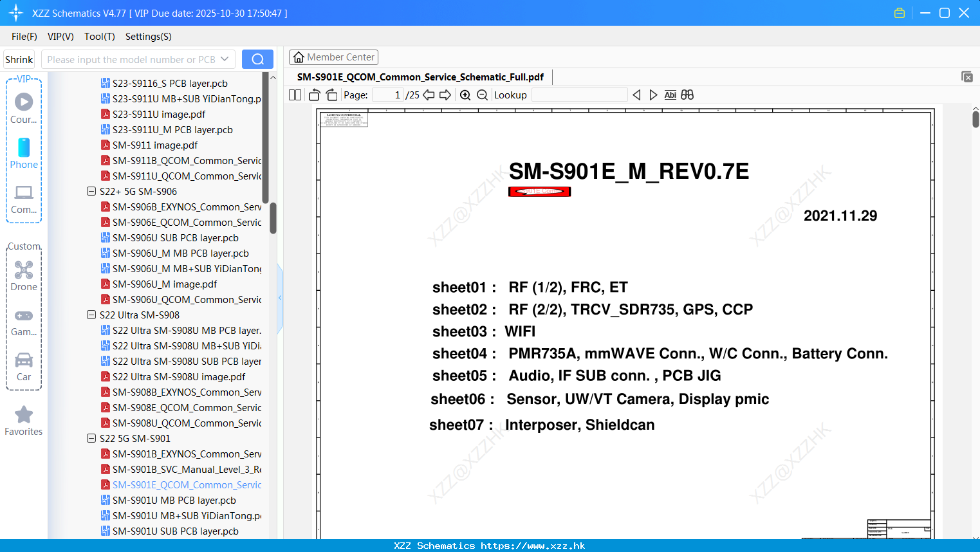
Task: Open the VIP(V) menu
Action: point(60,37)
